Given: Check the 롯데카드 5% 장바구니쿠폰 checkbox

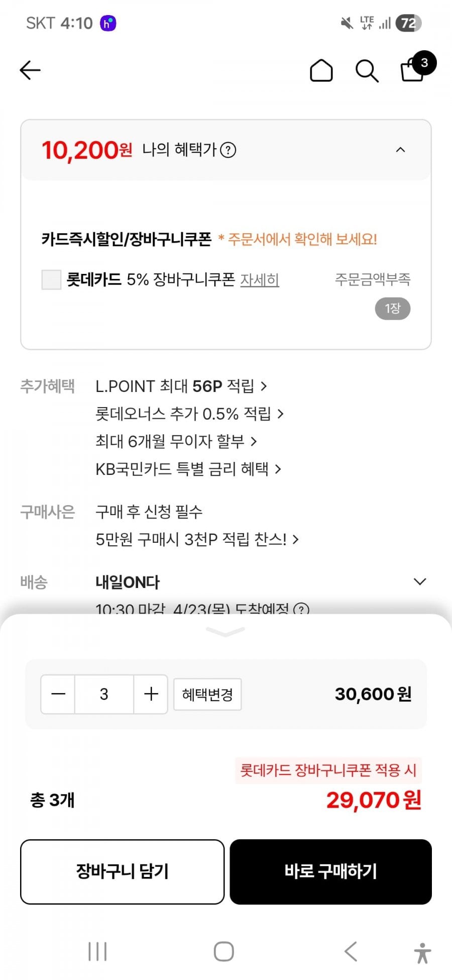Looking at the screenshot, I should (51, 279).
